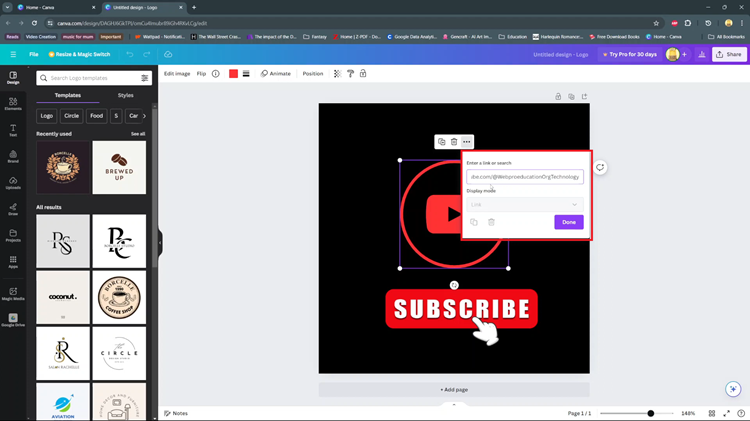Click the Search Logo templates field
750x421 pixels.
[x=94, y=78]
